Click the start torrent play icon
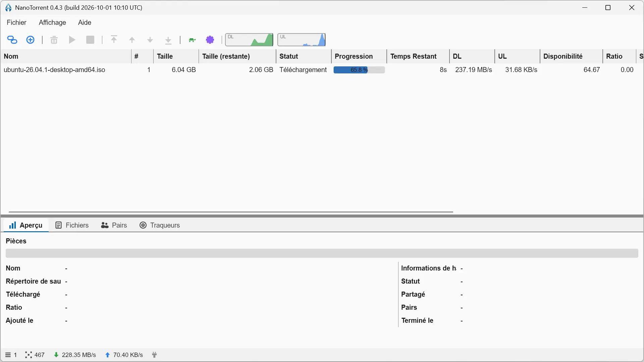Screen dimensions: 644x362 72,40
